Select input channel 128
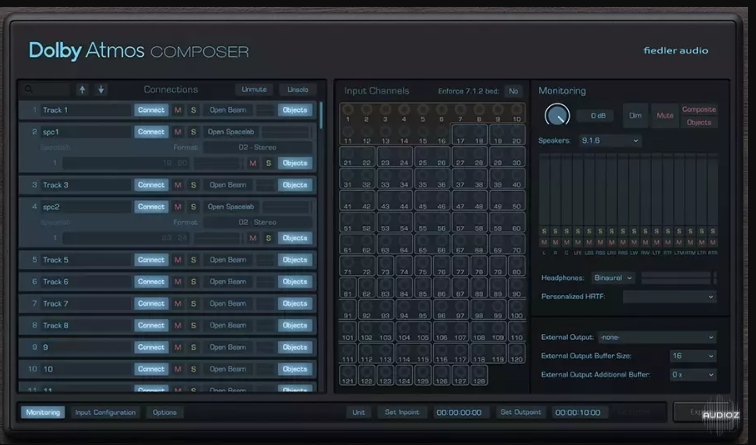756x445 pixels. 478,375
